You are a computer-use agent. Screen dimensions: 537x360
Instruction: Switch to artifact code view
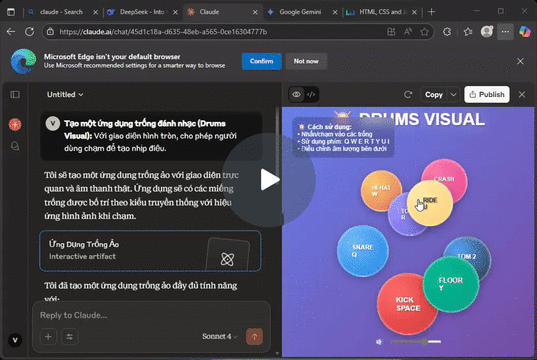311,95
